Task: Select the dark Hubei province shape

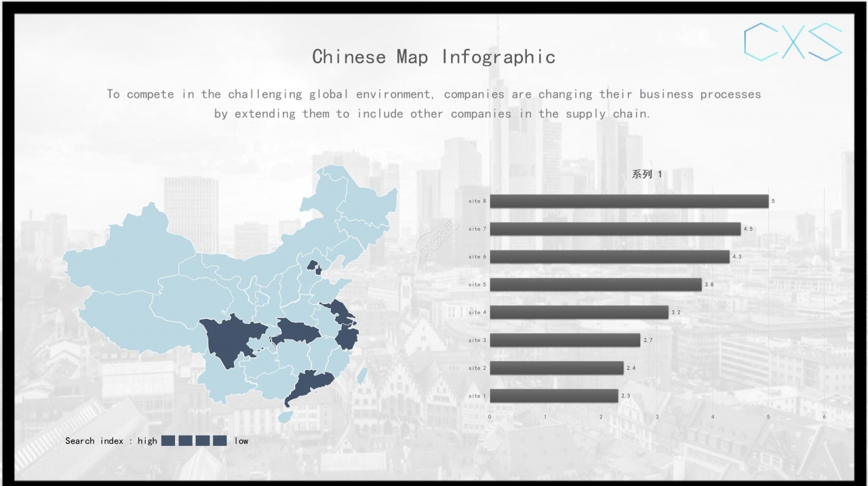Action: (298, 332)
